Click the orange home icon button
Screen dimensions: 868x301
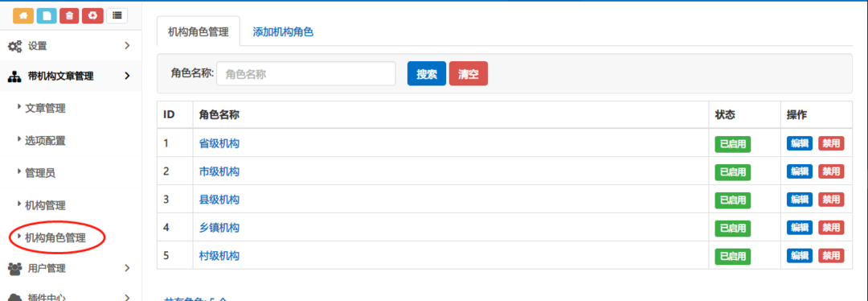point(23,16)
